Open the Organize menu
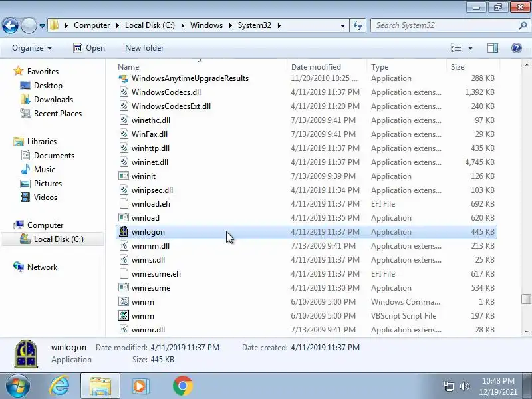The width and height of the screenshot is (532, 399). [x=32, y=48]
